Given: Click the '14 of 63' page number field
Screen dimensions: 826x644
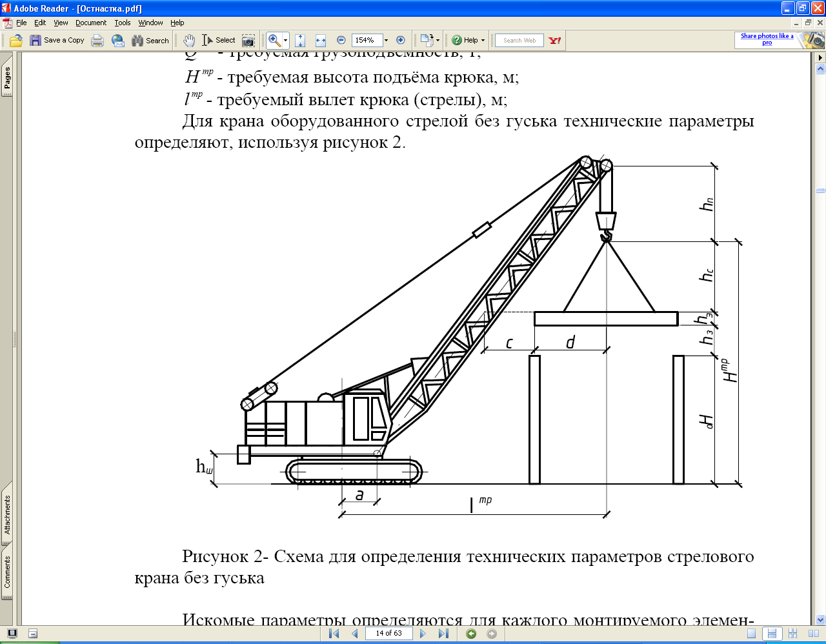Looking at the screenshot, I should point(389,634).
